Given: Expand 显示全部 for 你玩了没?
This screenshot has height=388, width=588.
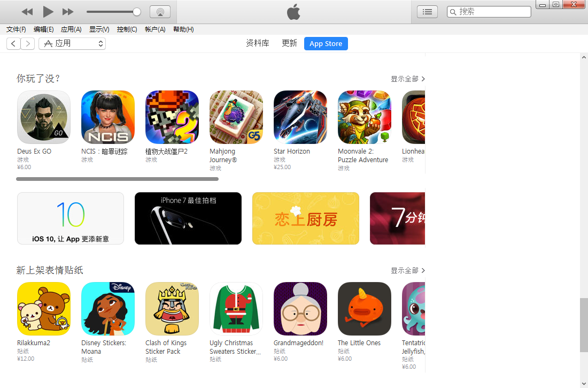Looking at the screenshot, I should tap(408, 79).
